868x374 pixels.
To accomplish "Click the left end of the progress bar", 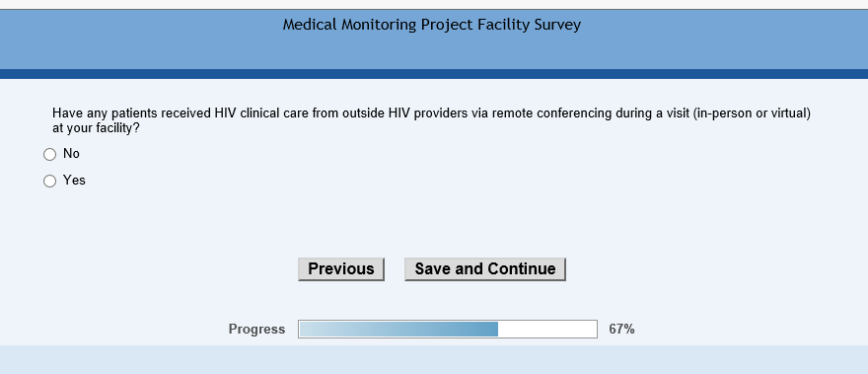I will (304, 330).
